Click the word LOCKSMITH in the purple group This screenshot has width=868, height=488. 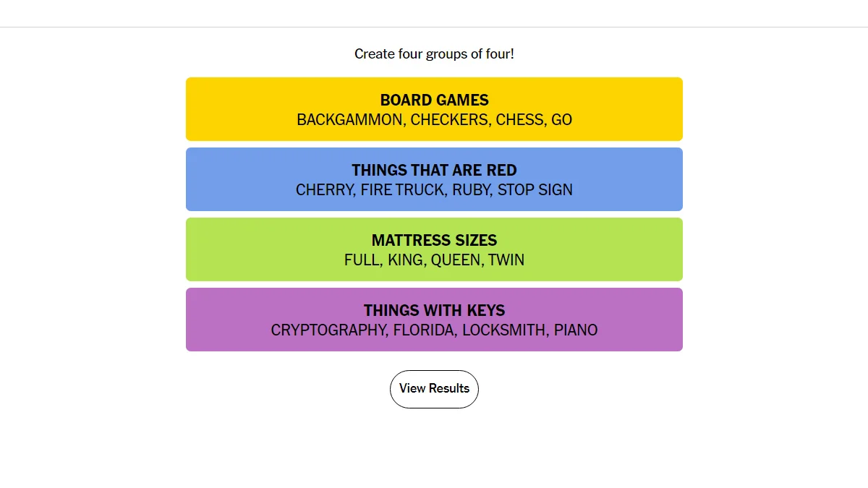point(503,330)
